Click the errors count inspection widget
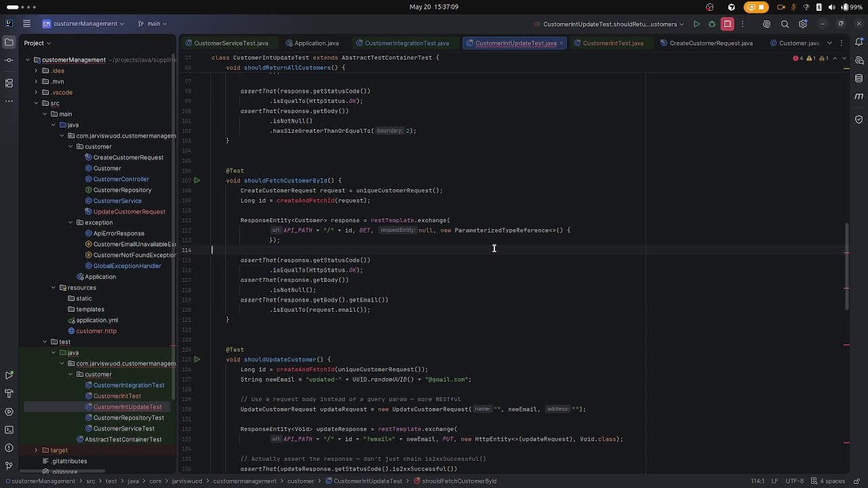868x488 pixels. pos(798,58)
